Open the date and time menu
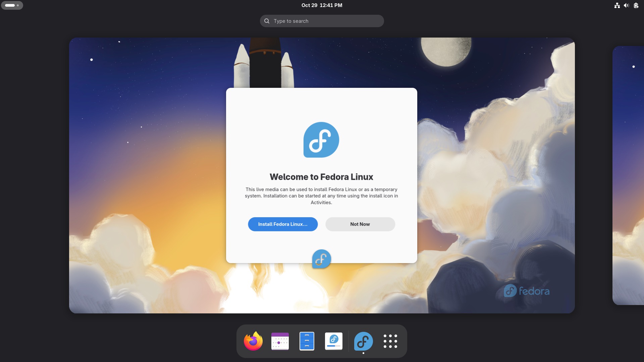 click(322, 5)
